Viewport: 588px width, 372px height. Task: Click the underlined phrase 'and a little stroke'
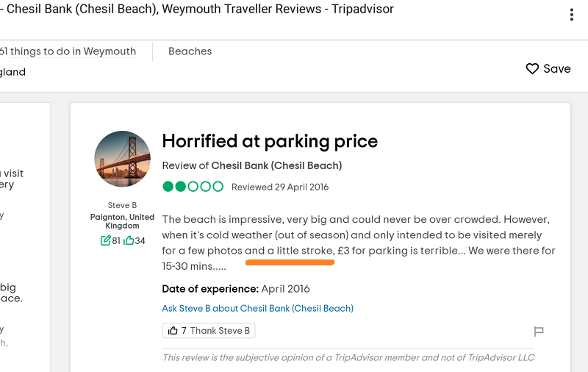pyautogui.click(x=290, y=251)
